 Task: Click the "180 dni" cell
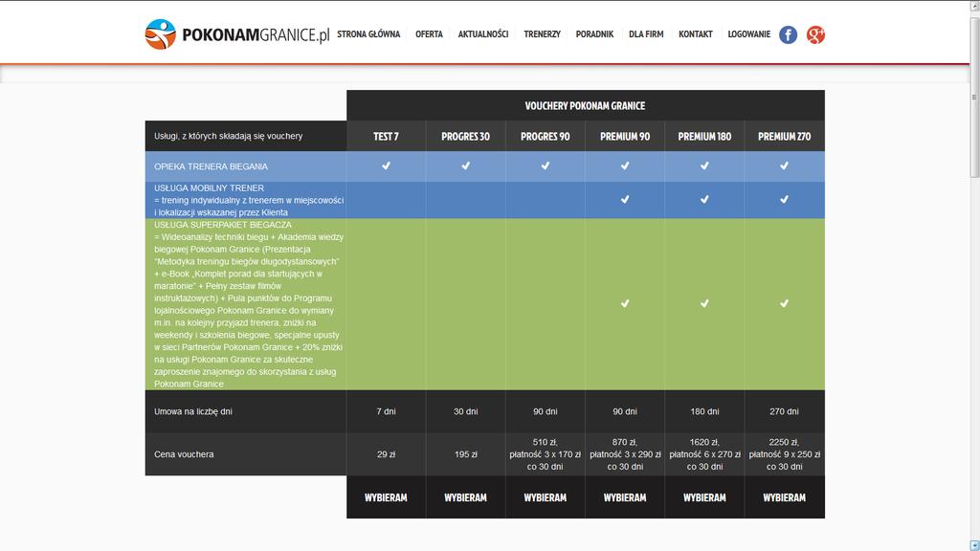[x=704, y=411]
